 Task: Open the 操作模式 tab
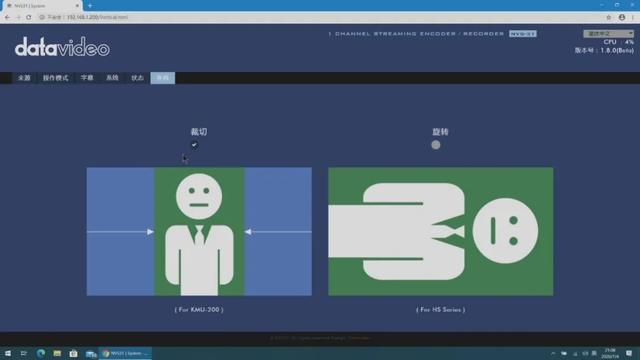[56, 78]
